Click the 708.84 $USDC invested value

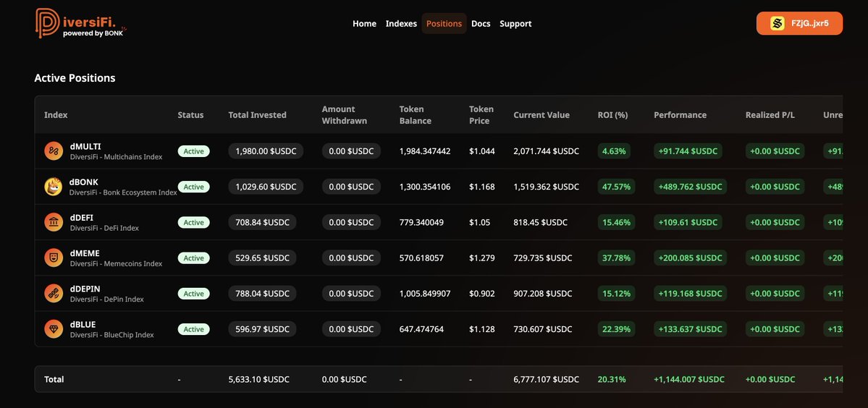262,222
